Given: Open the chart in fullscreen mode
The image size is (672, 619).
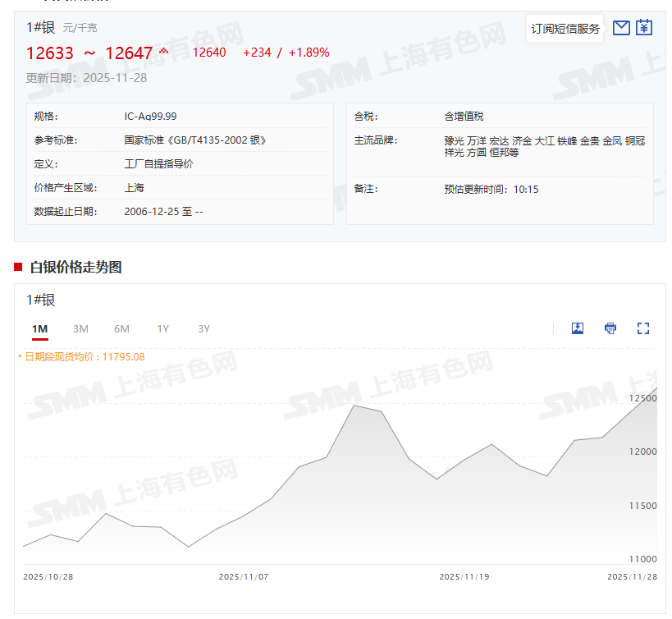Looking at the screenshot, I should 643,328.
